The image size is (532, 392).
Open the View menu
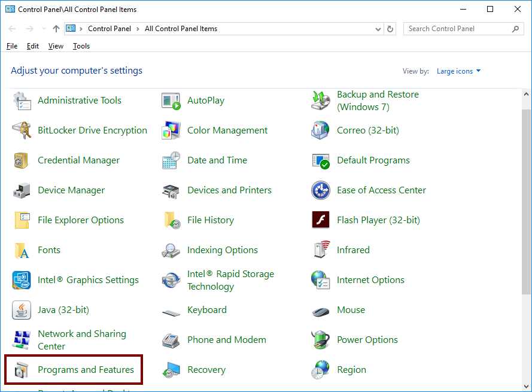point(56,46)
